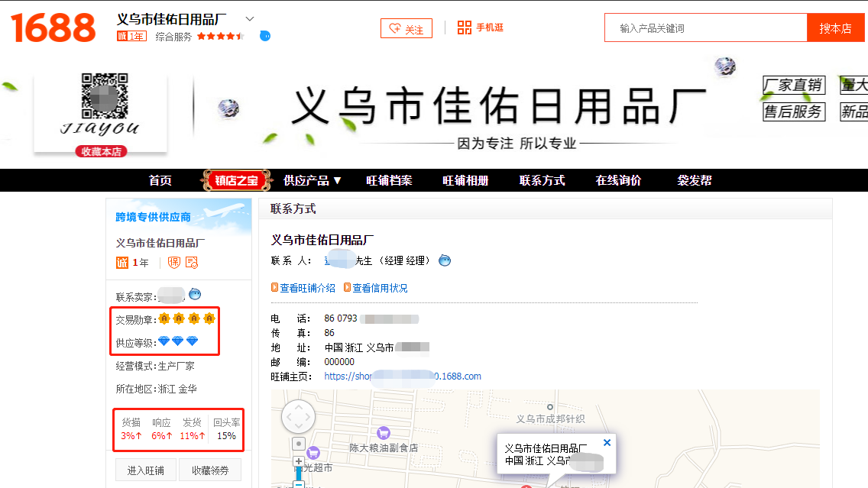
Task: Click the 关注 follow button
Action: 406,28
